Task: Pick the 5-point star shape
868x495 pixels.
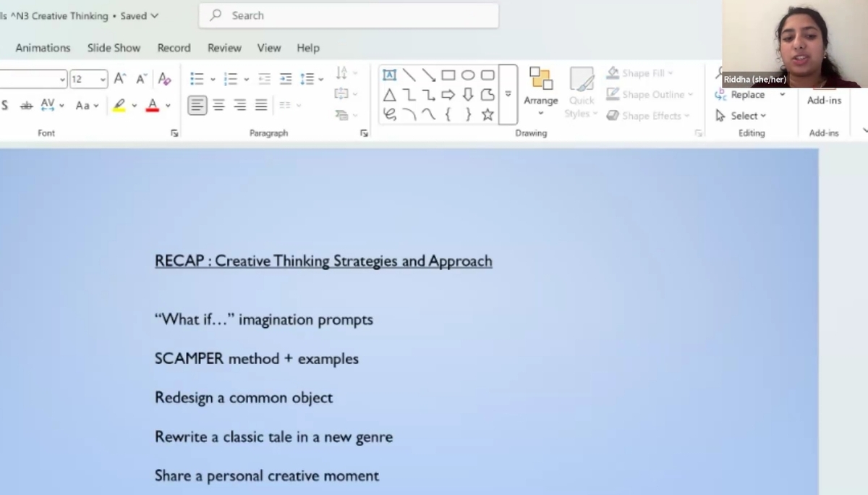Action: point(488,114)
